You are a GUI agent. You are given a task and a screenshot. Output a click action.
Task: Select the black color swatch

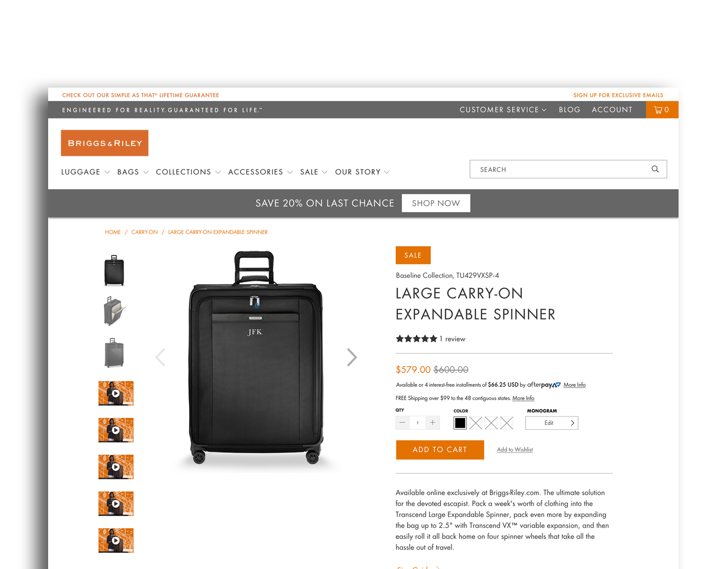[460, 423]
